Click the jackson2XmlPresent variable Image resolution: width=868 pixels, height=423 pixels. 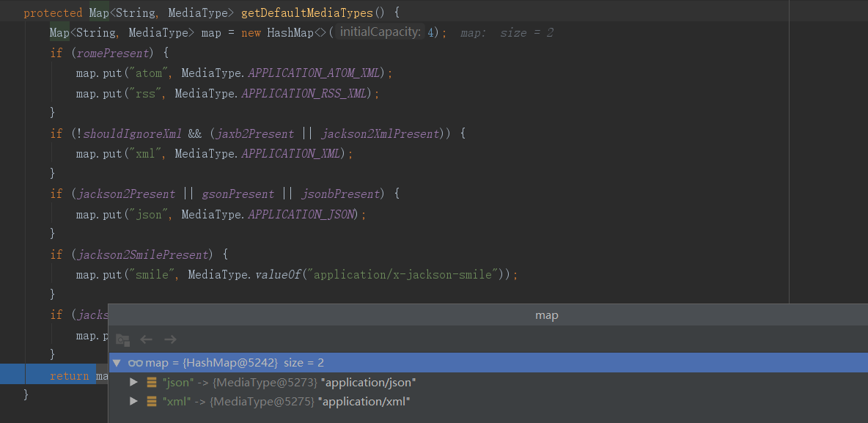click(380, 133)
